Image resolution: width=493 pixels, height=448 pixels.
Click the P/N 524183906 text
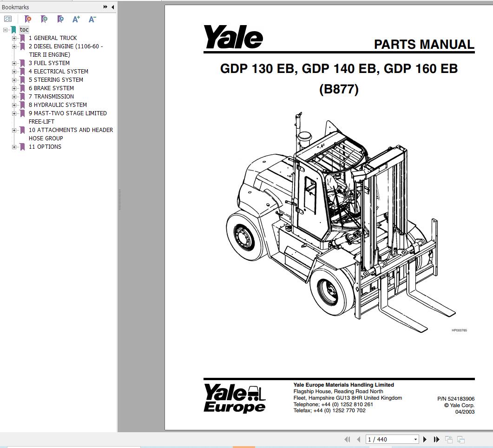(x=456, y=399)
